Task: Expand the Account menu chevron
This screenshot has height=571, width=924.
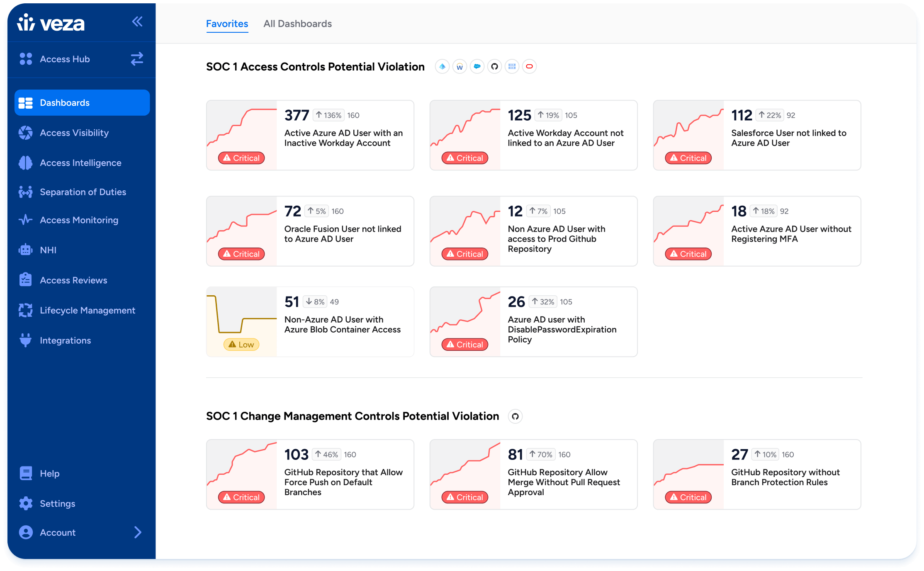Action: coord(138,532)
